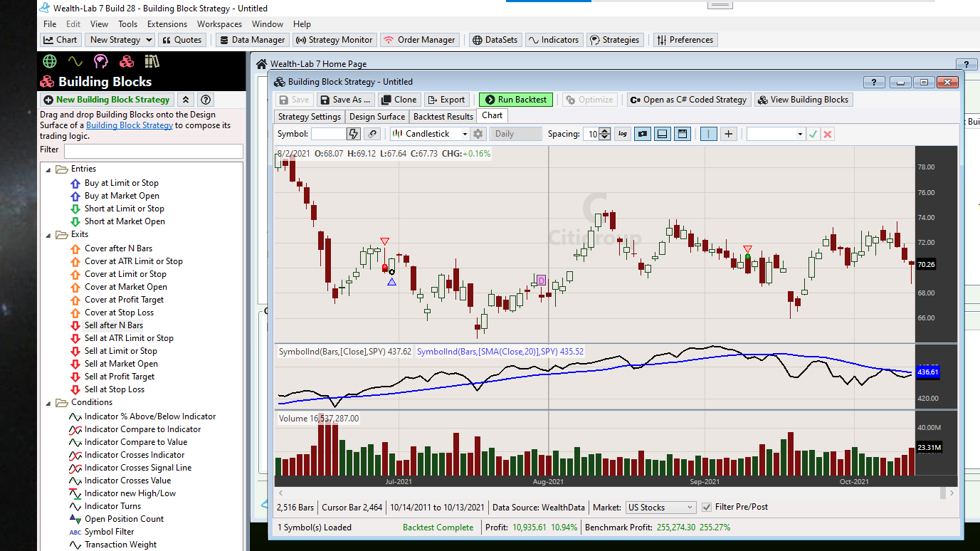Viewport: 980px width, 551px height.
Task: Toggle the Filter Pre/Post checkbox
Action: 707,508
